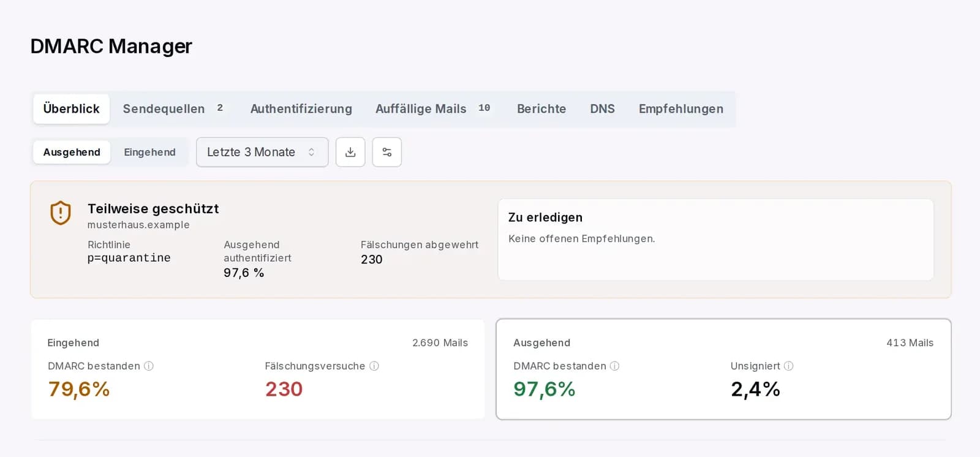Open the Letzte 3 Monate dropdown

pos(262,152)
